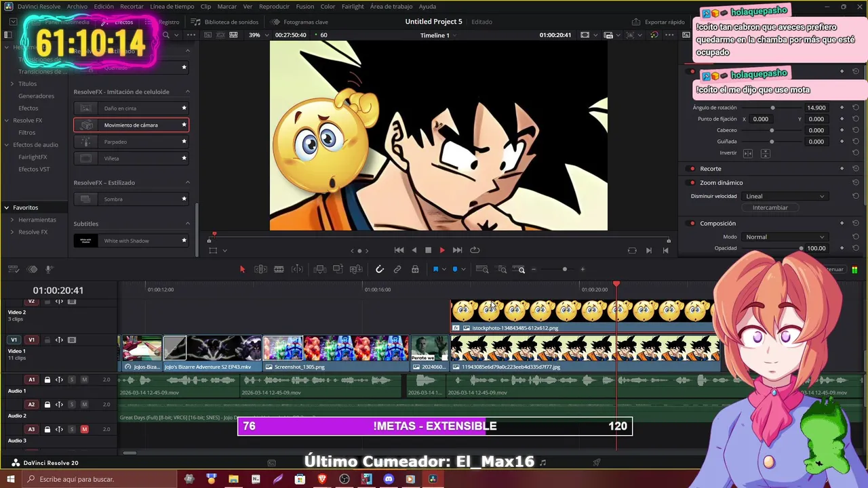Toggle linked selection chain icon
Viewport: 868px width, 488px height.
click(x=397, y=269)
